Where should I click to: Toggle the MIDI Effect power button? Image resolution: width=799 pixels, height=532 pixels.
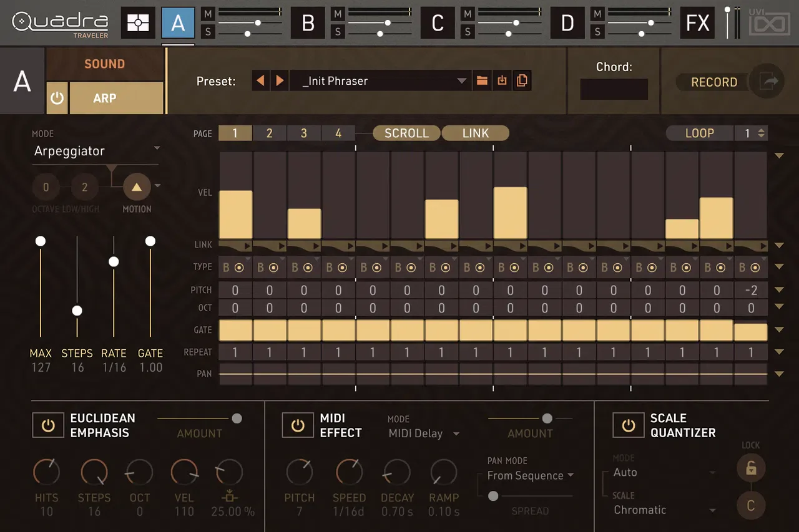click(298, 426)
